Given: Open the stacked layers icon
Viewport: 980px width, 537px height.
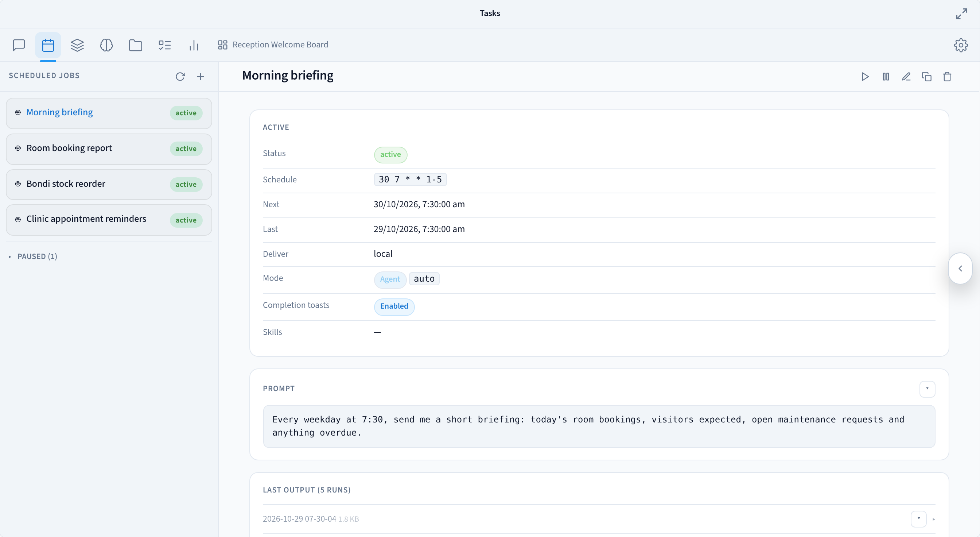Looking at the screenshot, I should click(x=77, y=45).
